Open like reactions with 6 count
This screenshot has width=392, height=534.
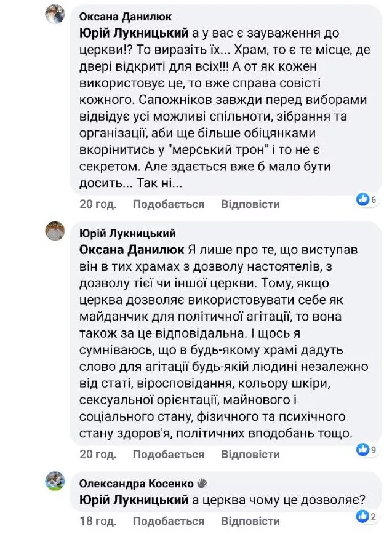[367, 199]
